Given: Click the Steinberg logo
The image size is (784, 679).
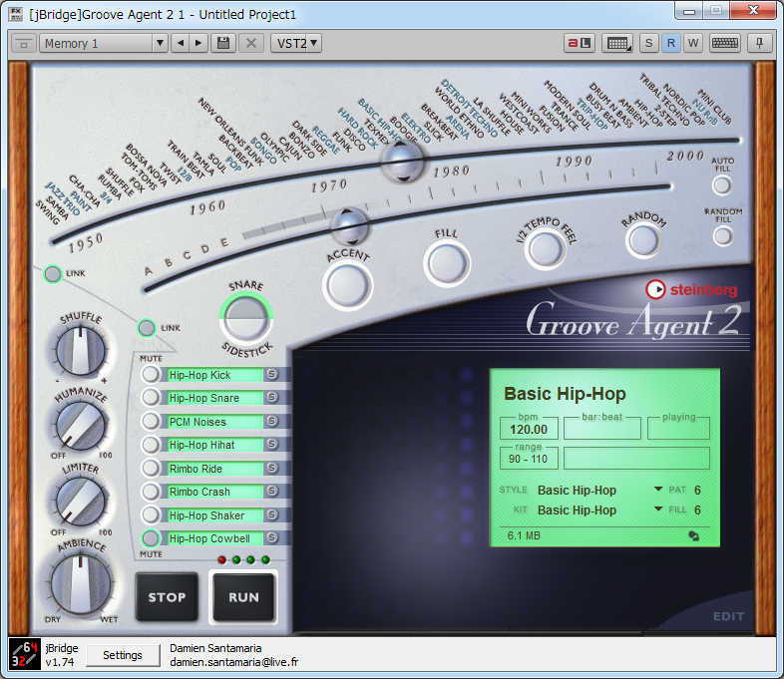Looking at the screenshot, I should [x=691, y=289].
